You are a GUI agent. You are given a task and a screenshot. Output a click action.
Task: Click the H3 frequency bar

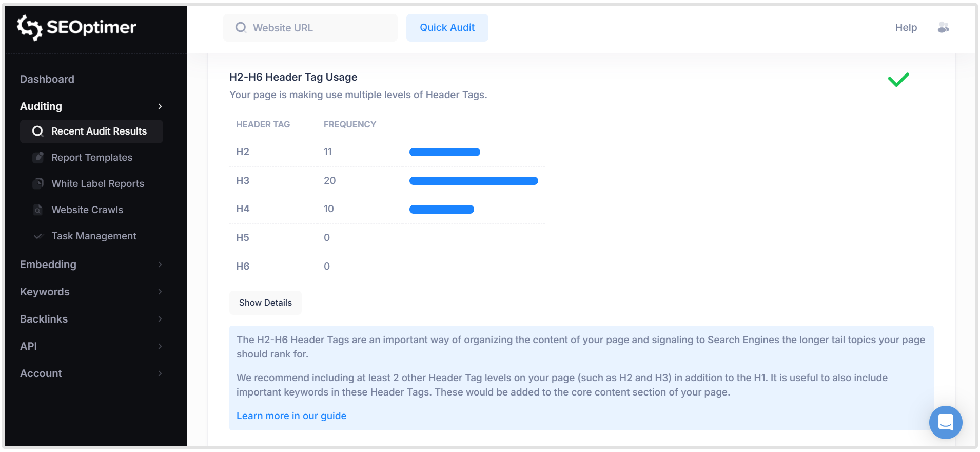(x=473, y=181)
